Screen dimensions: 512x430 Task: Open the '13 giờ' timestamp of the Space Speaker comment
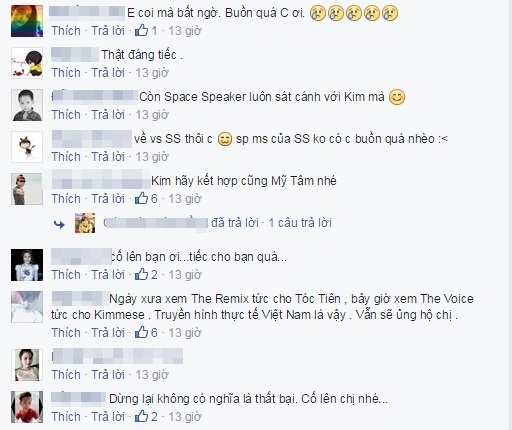(152, 115)
